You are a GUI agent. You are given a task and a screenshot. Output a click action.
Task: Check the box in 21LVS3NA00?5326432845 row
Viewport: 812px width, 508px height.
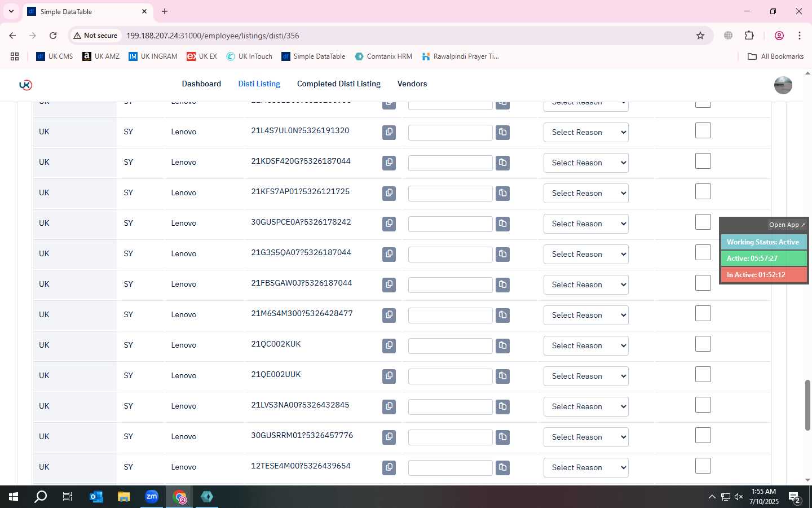click(x=703, y=405)
